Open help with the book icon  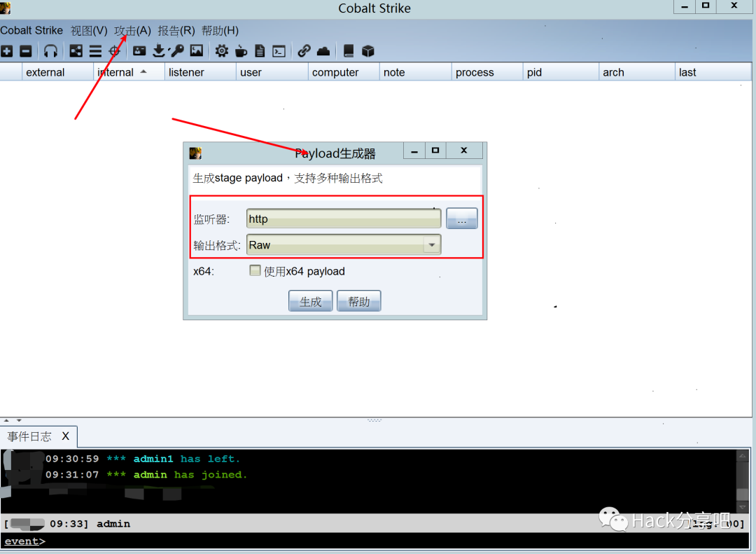tap(349, 50)
